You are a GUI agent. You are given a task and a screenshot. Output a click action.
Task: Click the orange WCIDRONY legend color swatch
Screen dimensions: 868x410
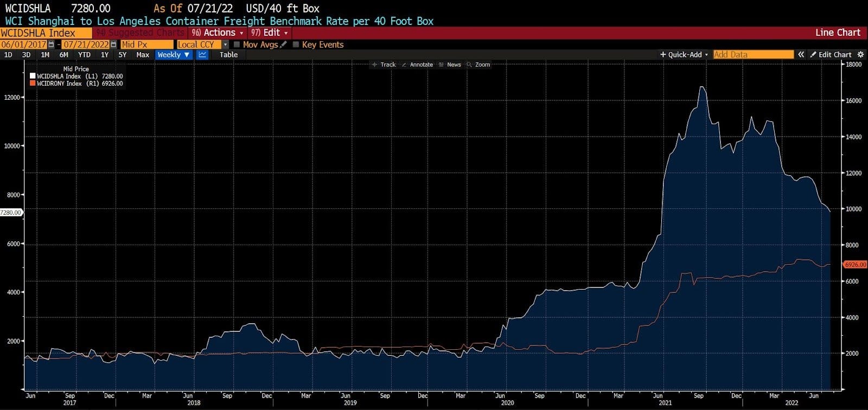pos(33,84)
